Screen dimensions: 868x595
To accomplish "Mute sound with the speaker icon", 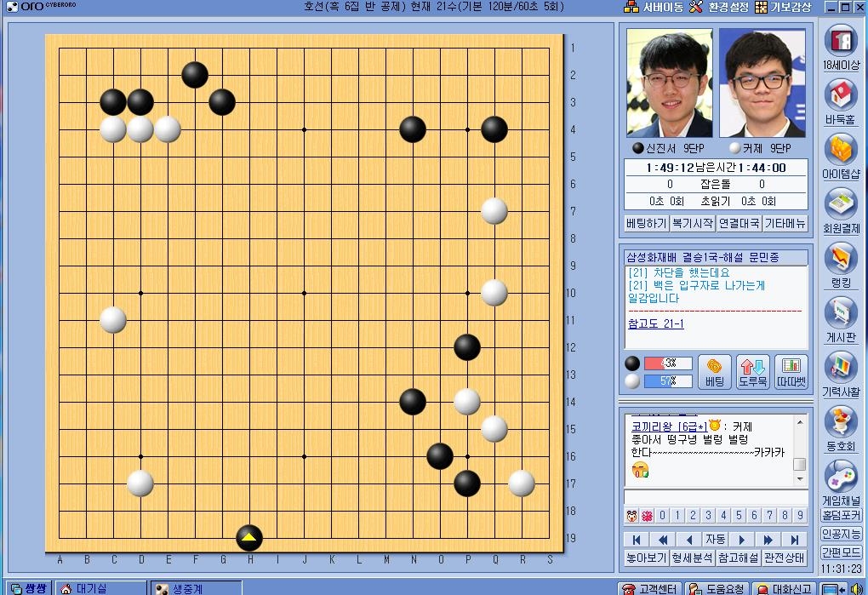I will click(856, 588).
